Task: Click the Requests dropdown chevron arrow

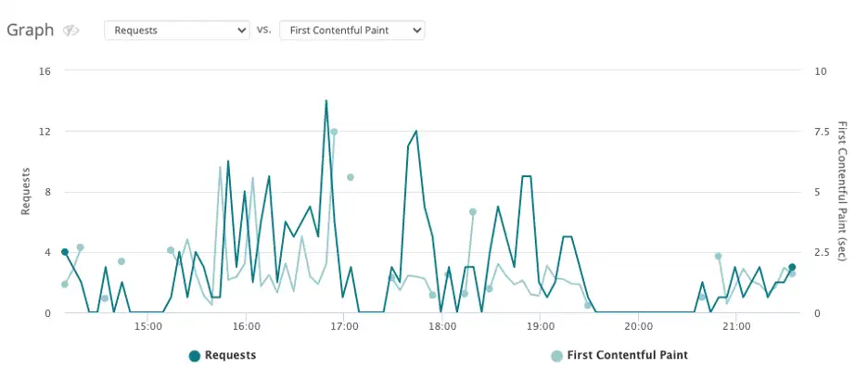Action: [241, 31]
